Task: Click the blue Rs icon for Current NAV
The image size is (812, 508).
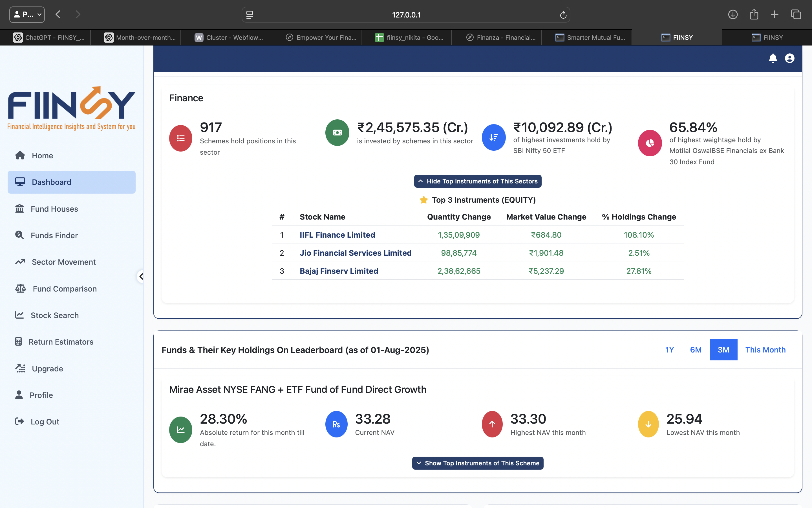Action: tap(336, 424)
